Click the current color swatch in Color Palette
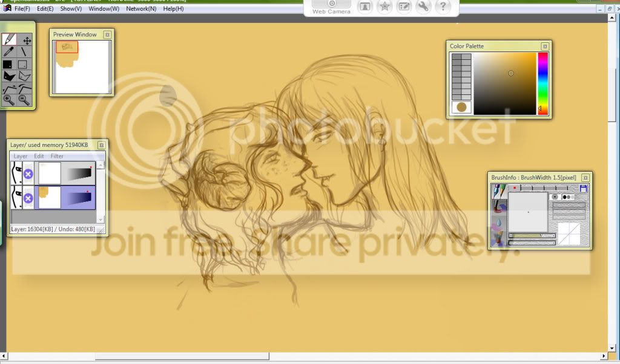Image resolution: width=620 pixels, height=364 pixels. pyautogui.click(x=462, y=107)
